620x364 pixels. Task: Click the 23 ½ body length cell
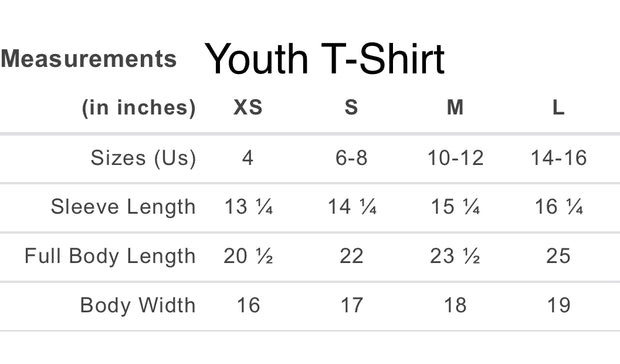pos(455,256)
